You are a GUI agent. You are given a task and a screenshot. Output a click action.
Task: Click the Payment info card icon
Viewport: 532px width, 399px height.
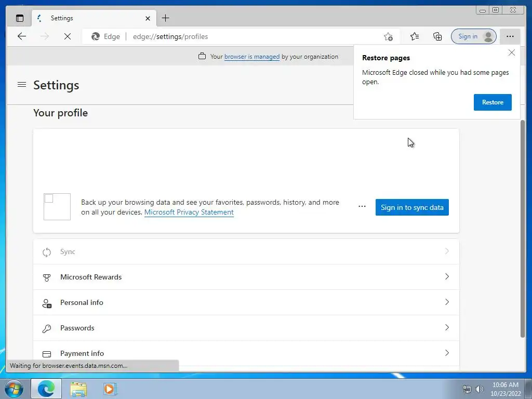[x=47, y=354]
